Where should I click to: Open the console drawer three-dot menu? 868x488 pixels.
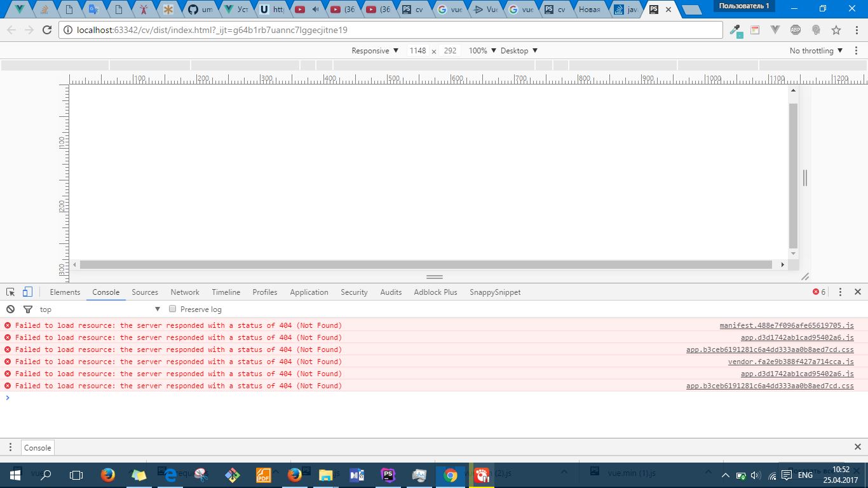[x=10, y=447]
